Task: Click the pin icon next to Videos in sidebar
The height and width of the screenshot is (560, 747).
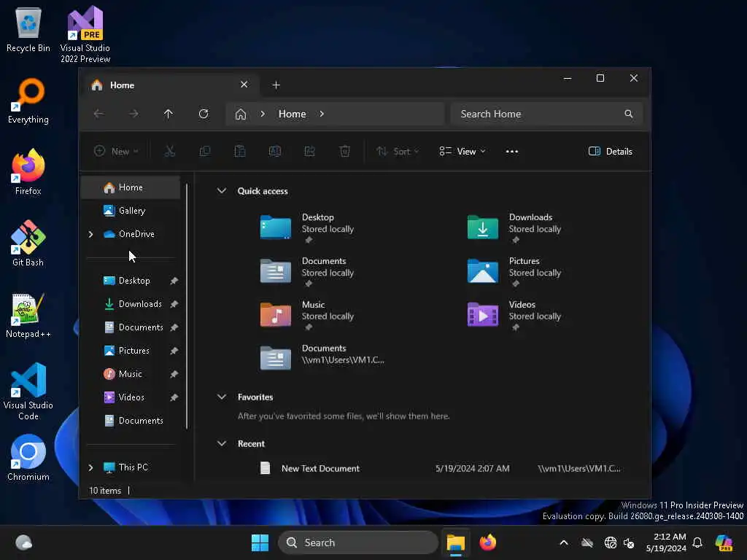Action: (x=174, y=397)
